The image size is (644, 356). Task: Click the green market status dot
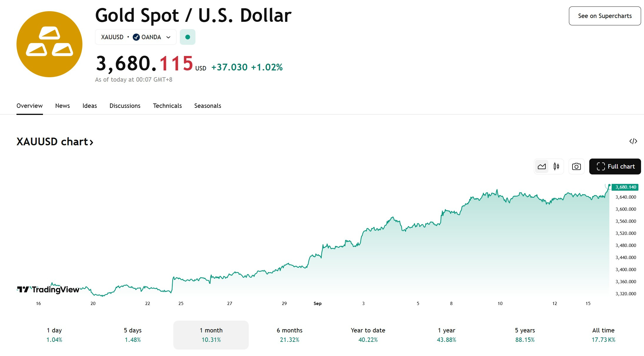[x=187, y=37]
